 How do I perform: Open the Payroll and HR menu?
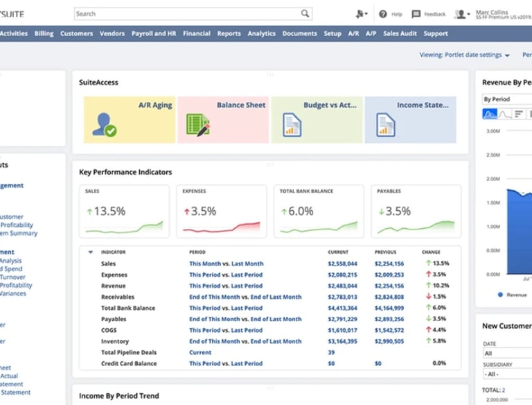tap(154, 33)
